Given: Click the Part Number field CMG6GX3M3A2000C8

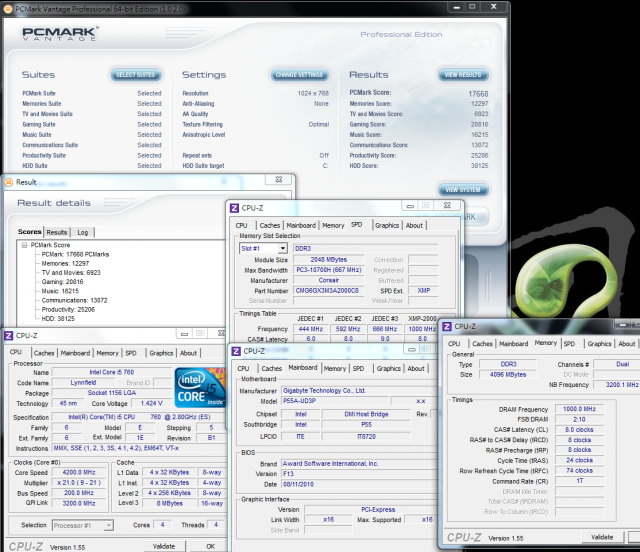Looking at the screenshot, I should pos(328,291).
